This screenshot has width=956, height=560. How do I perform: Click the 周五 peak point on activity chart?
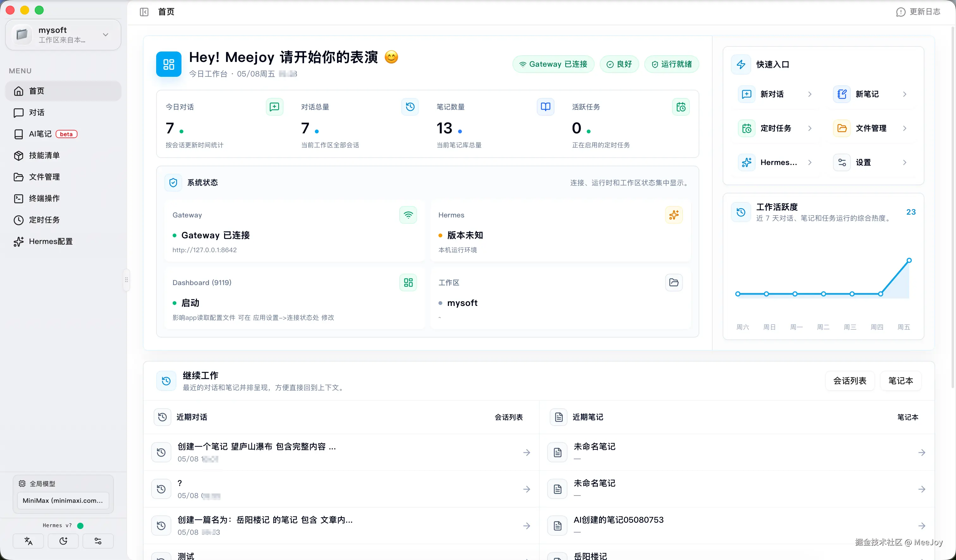909,260
